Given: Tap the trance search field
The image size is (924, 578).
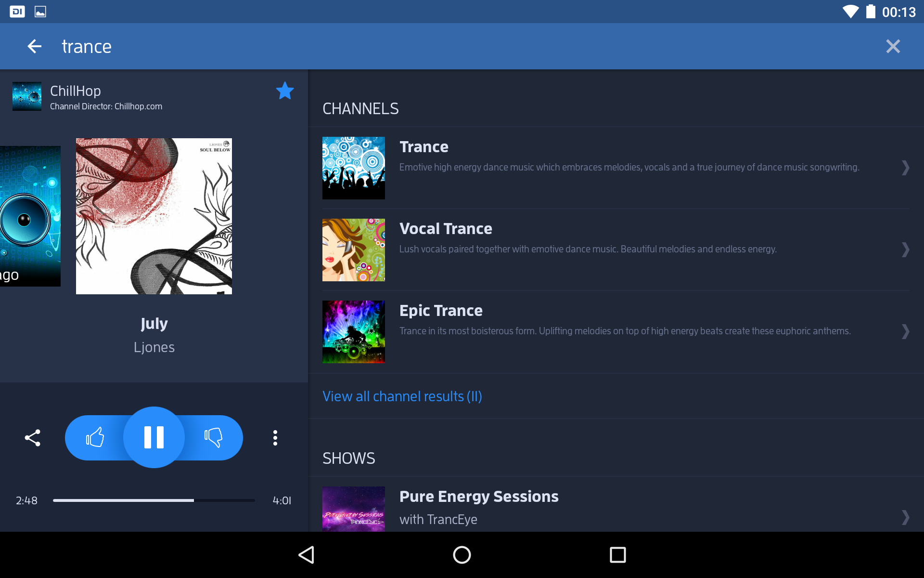Looking at the screenshot, I should (462, 46).
